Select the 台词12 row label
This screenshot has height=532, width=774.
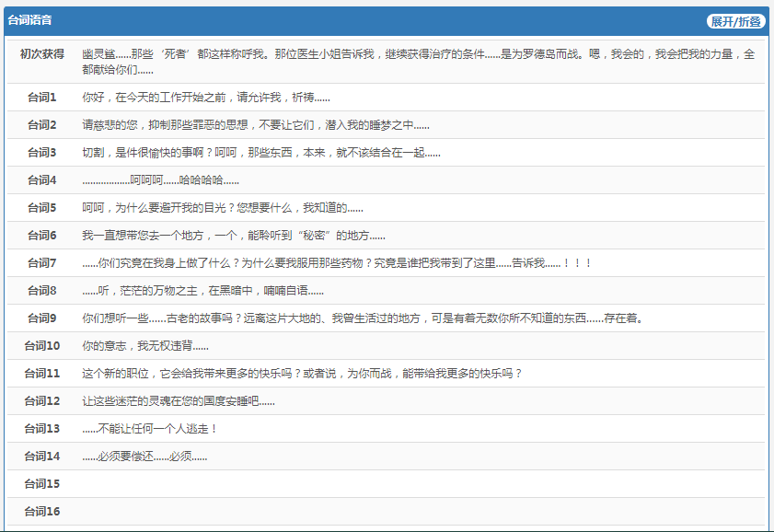click(42, 401)
